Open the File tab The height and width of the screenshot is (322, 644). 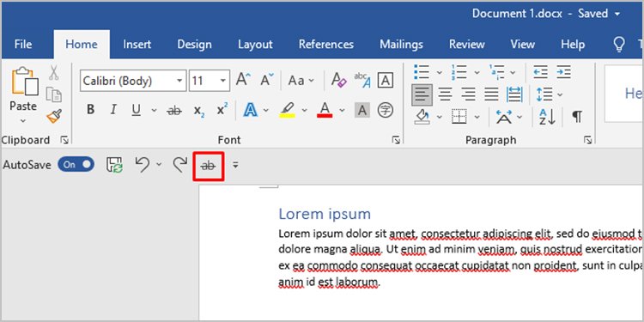coord(23,45)
